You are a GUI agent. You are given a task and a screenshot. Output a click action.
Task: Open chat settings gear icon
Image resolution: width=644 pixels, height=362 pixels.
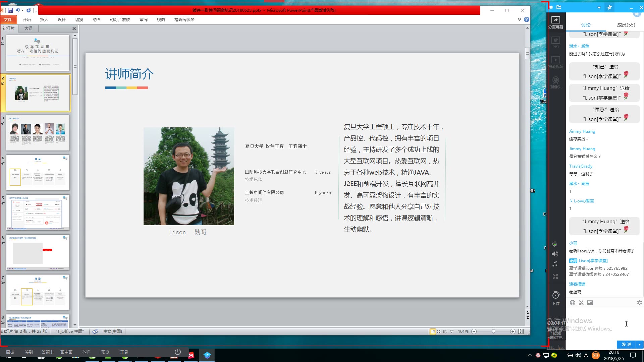[639, 303]
